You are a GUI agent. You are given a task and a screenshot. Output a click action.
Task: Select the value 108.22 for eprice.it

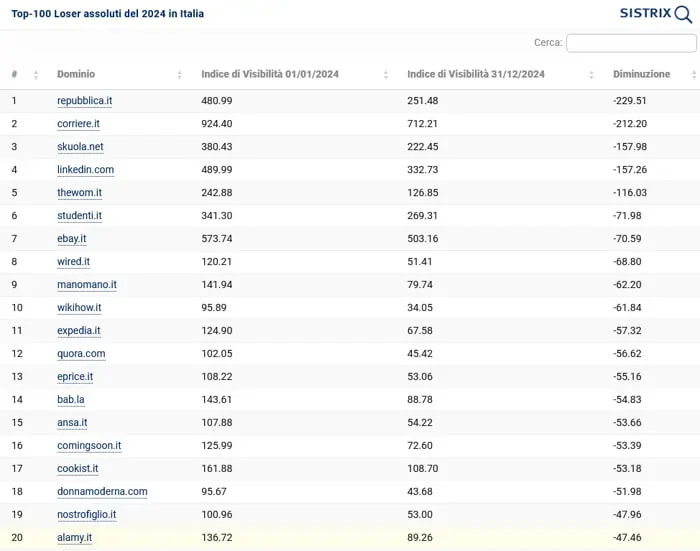coord(217,377)
